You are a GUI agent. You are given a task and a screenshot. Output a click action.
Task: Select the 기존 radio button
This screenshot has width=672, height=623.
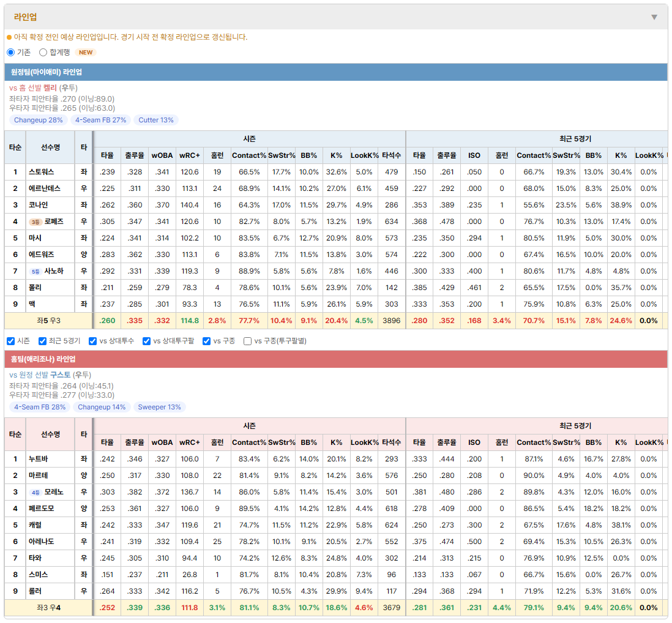click(x=11, y=52)
